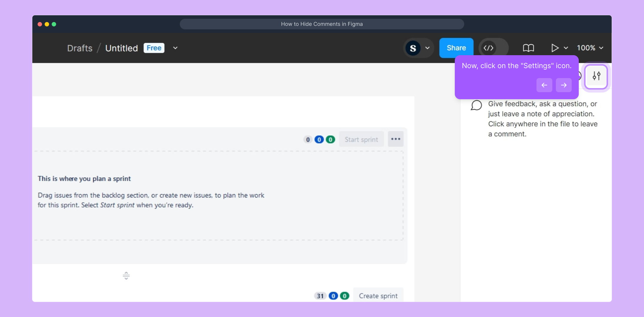Expand the Present options chevron
Screen dimensions: 644x317
[566, 48]
